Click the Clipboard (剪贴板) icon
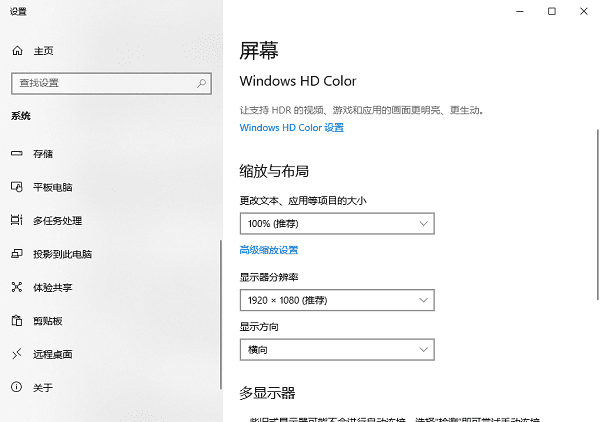 [x=16, y=321]
